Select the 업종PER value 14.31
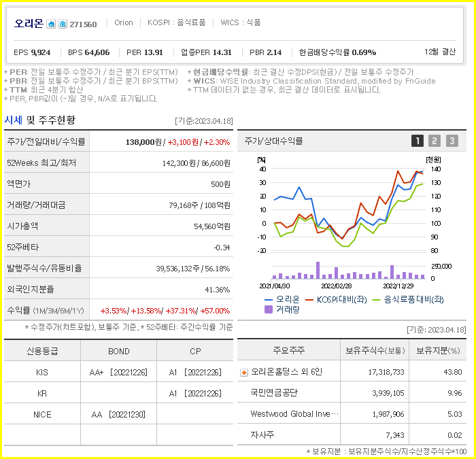Image resolution: width=476 pixels, height=459 pixels. [222, 52]
